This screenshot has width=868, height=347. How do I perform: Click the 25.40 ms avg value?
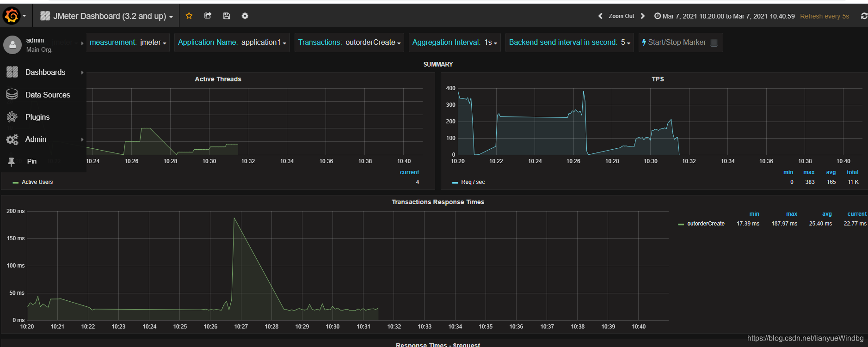(x=820, y=224)
